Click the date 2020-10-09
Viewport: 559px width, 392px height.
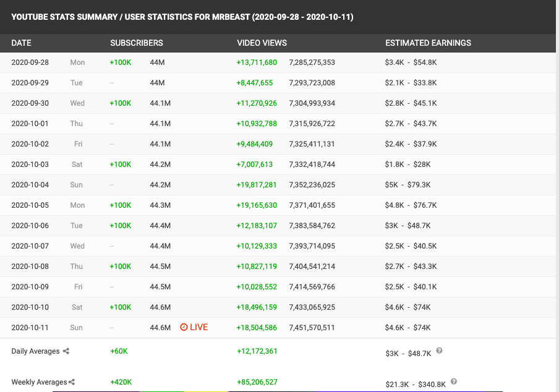pyautogui.click(x=30, y=287)
